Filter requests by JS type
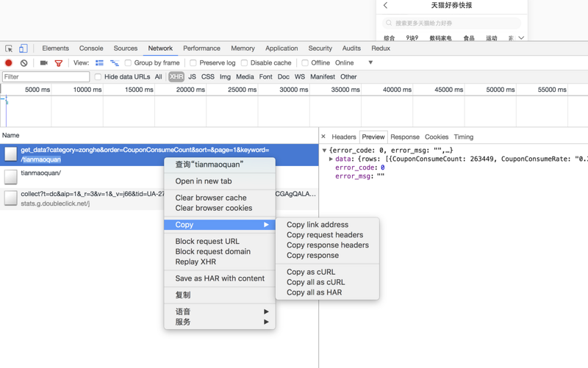 click(x=192, y=77)
